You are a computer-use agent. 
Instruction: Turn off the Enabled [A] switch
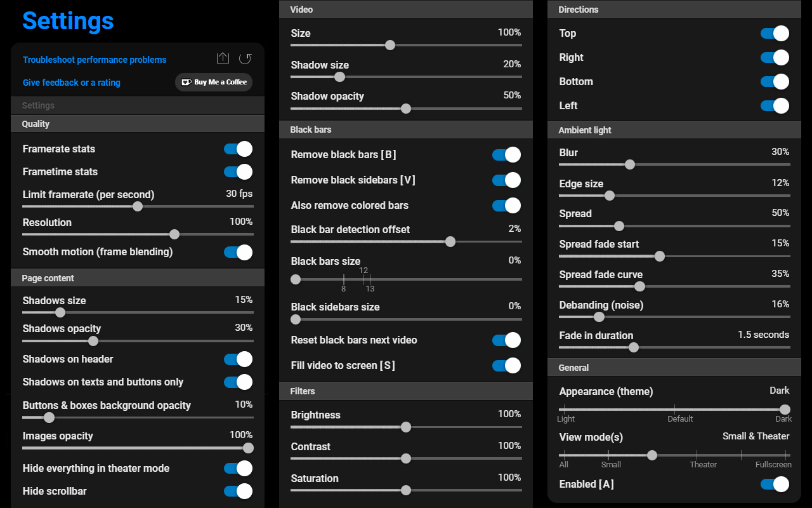point(774,484)
